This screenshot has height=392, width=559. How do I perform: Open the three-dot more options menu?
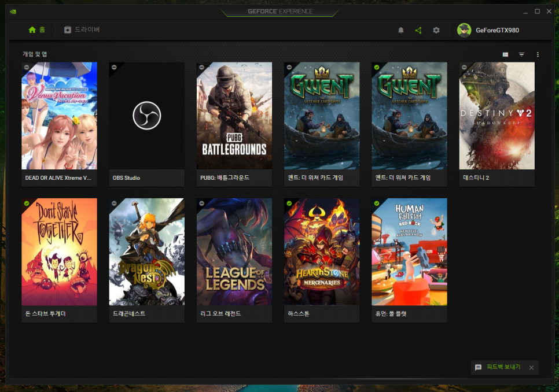coord(538,54)
